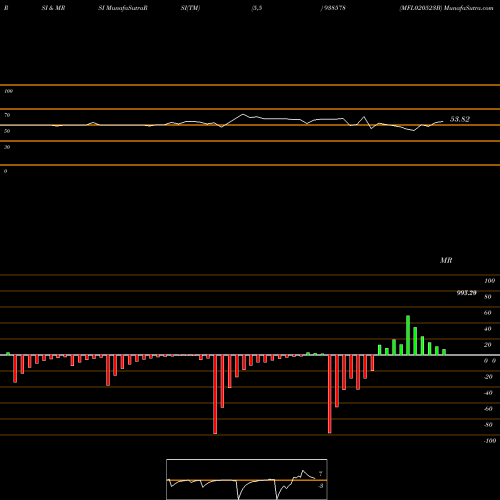Click the MR label above lower chart

click(x=446, y=260)
